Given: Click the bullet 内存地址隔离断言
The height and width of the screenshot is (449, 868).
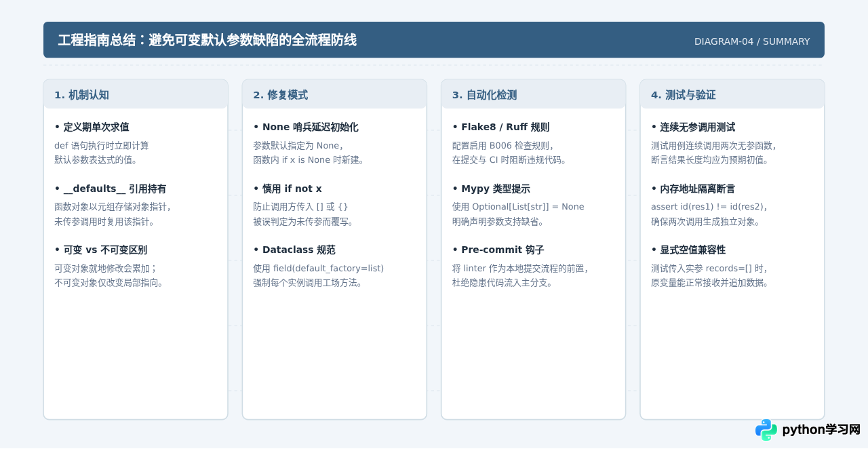Looking at the screenshot, I should 693,189.
